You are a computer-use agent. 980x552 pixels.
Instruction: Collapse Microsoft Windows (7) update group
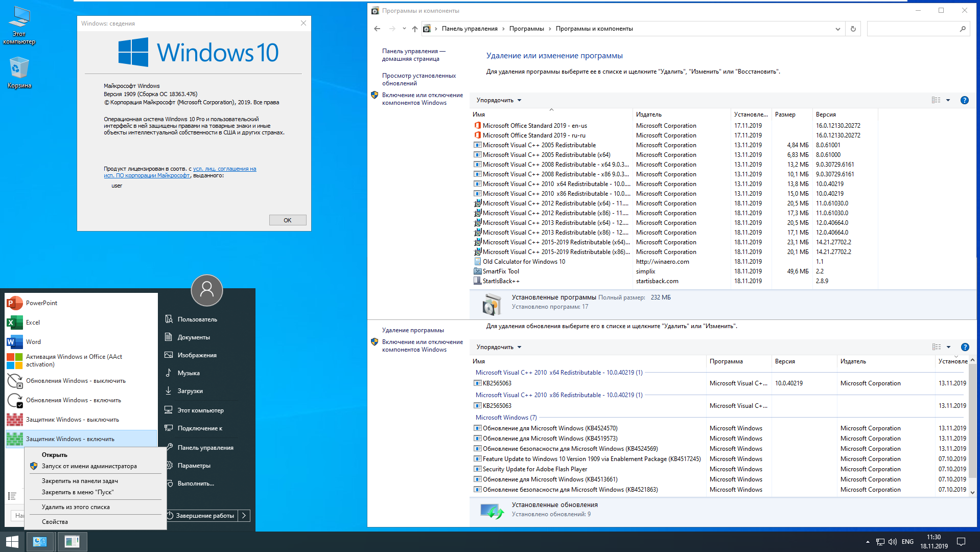click(506, 418)
